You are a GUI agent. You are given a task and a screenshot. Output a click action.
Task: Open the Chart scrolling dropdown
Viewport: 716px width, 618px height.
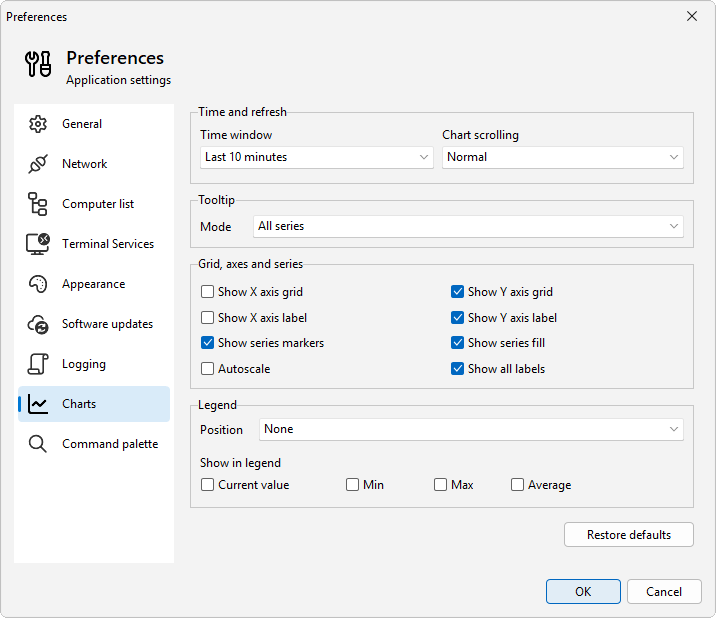563,157
